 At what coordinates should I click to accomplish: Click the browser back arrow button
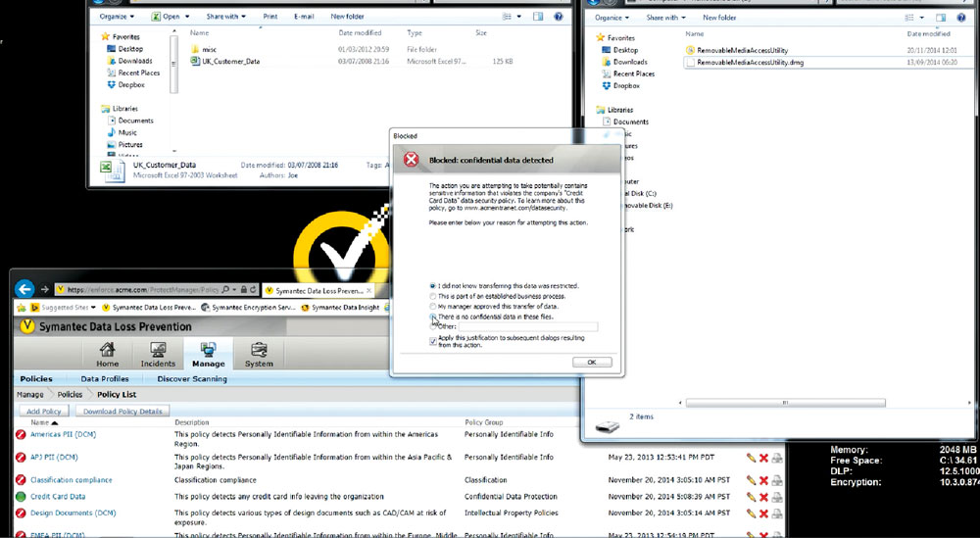point(25,289)
